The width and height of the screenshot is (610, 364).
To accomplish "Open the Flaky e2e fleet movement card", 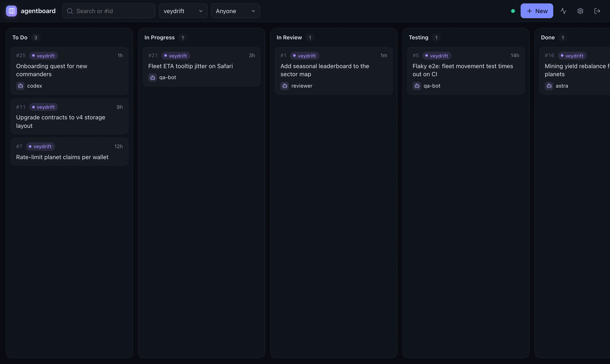I will point(466,71).
